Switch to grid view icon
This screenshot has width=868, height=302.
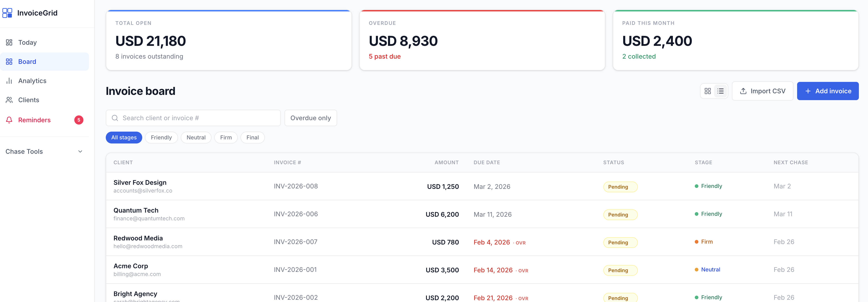tap(708, 91)
